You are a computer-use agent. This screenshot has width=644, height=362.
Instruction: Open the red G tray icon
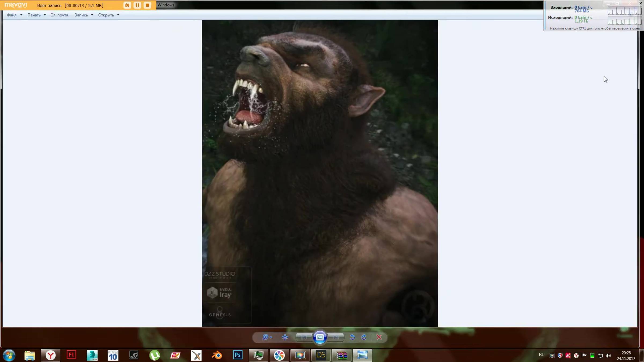click(x=568, y=356)
